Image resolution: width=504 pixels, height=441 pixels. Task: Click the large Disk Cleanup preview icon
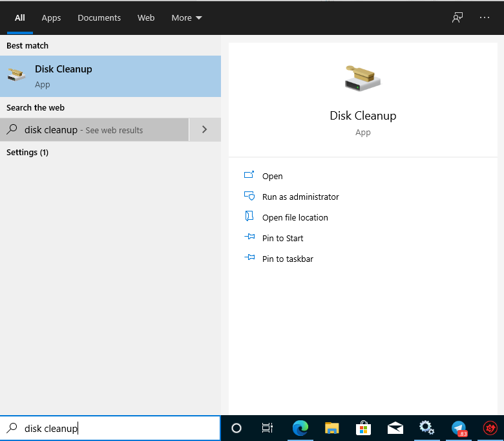click(362, 78)
